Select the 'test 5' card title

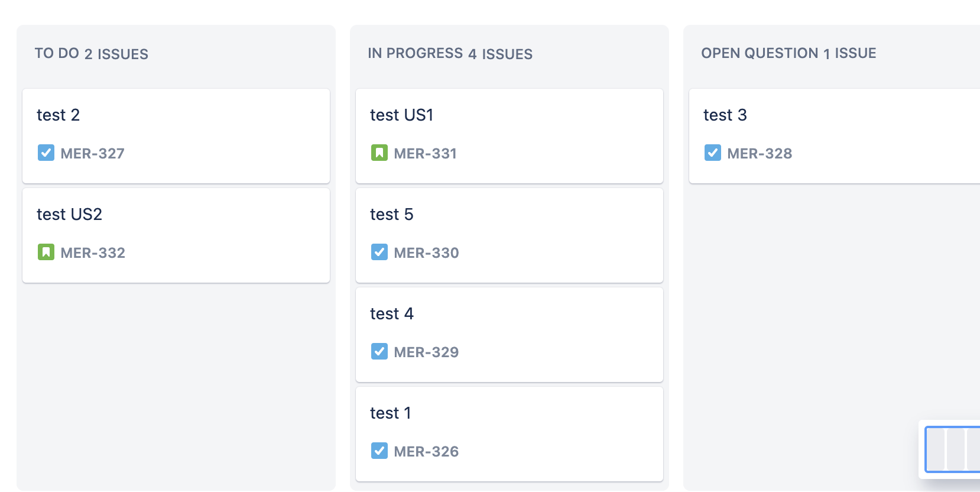click(391, 214)
